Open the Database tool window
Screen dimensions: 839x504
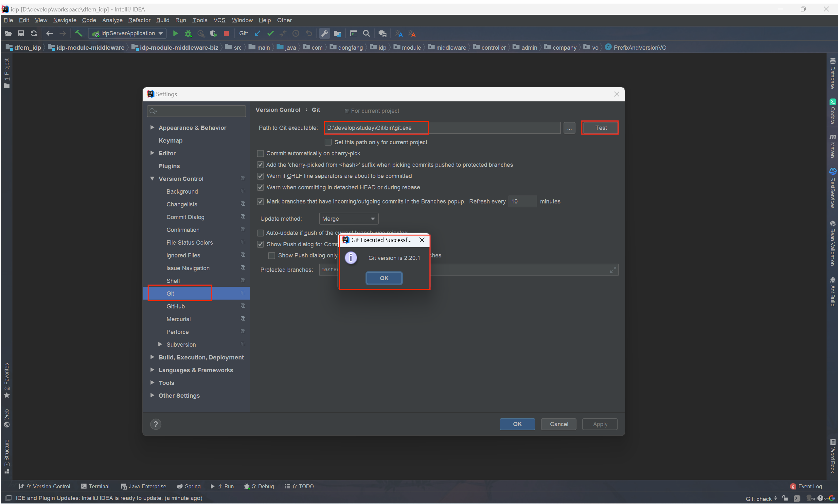pos(833,73)
